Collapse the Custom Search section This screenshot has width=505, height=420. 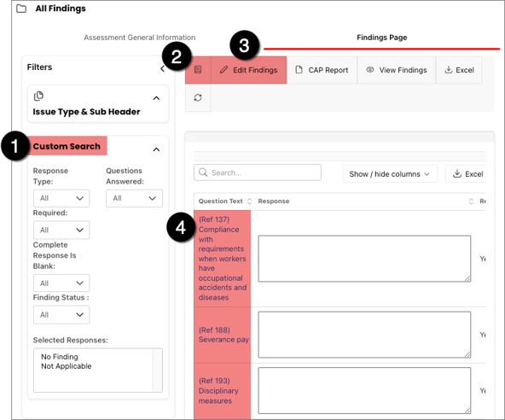coord(156,149)
